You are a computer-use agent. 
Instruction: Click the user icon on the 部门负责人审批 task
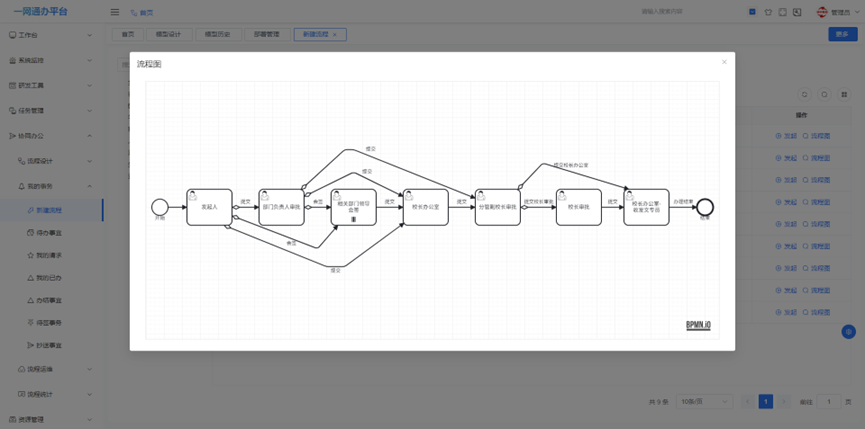tap(265, 195)
